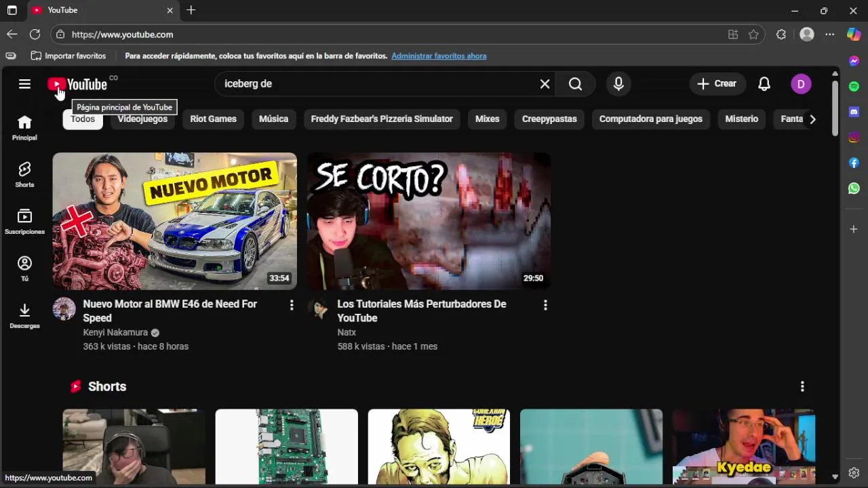Image resolution: width=868 pixels, height=488 pixels.
Task: Select the Creepypastas chip
Action: click(x=549, y=119)
